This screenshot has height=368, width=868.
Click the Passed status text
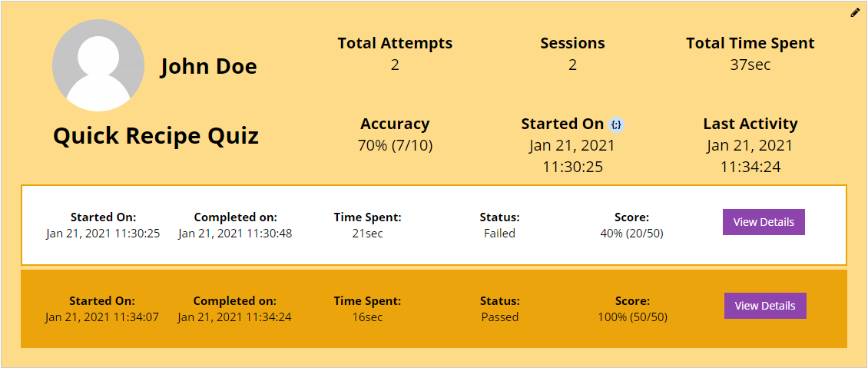coord(500,317)
